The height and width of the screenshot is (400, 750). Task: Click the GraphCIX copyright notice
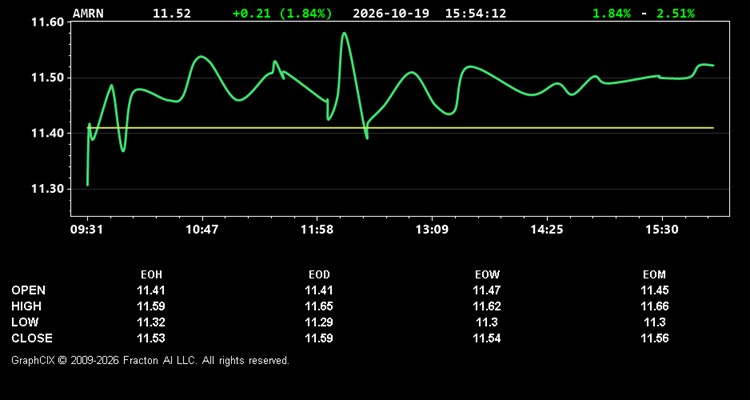point(150,360)
